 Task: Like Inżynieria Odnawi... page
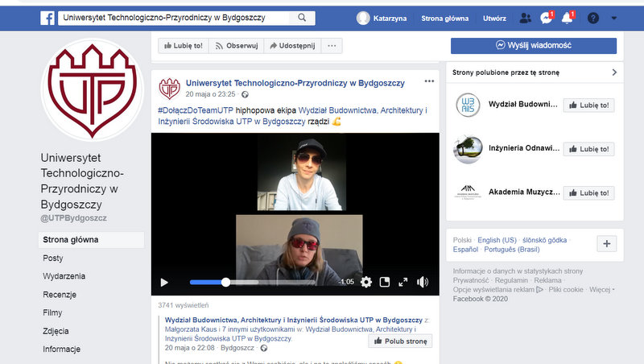coord(588,149)
